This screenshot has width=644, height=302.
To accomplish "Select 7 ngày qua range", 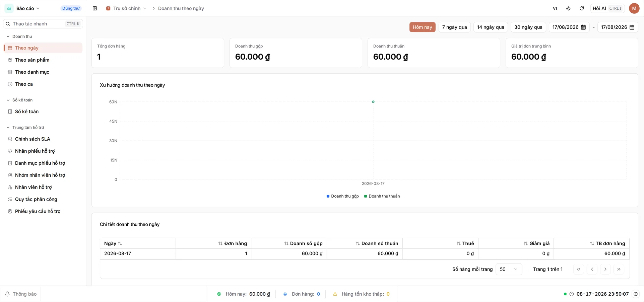I will coord(454,27).
